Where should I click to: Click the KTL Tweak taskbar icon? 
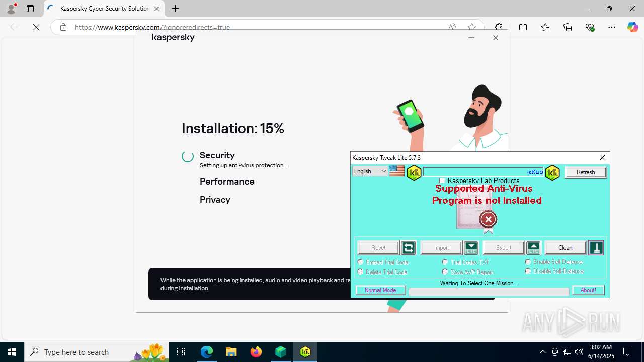tap(305, 352)
